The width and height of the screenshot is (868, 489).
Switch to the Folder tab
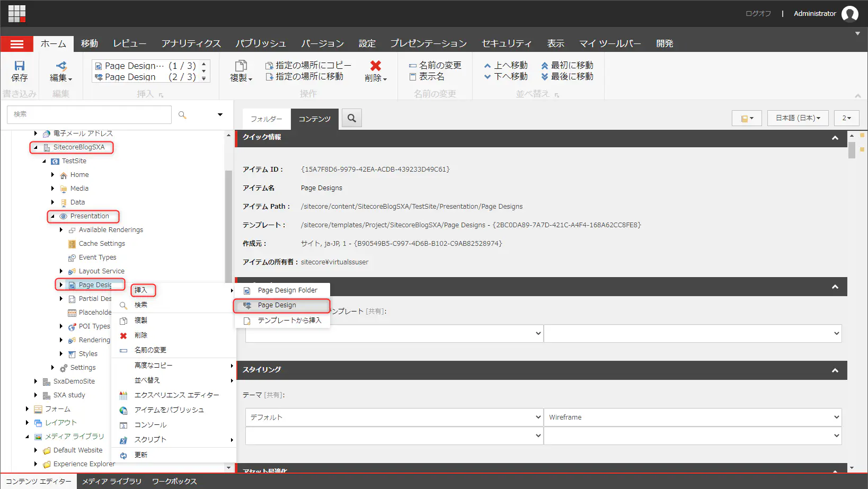coord(267,119)
